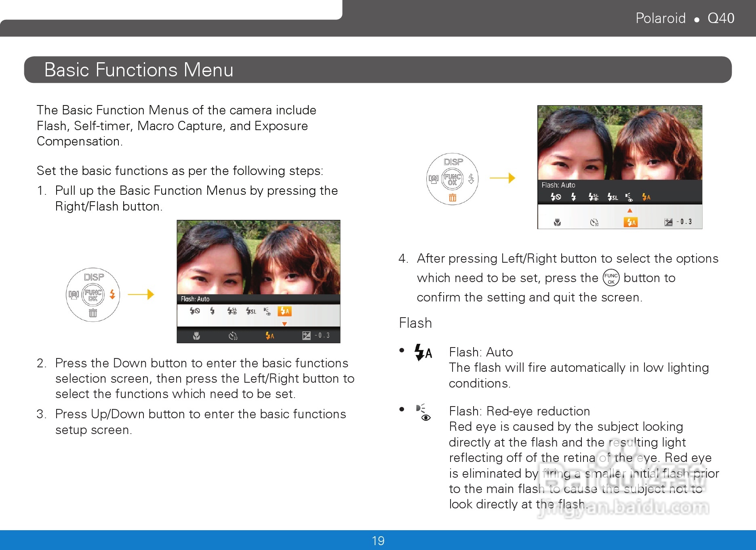The image size is (756, 550).
Task: Click page number 19 in footer
Action: [378, 541]
